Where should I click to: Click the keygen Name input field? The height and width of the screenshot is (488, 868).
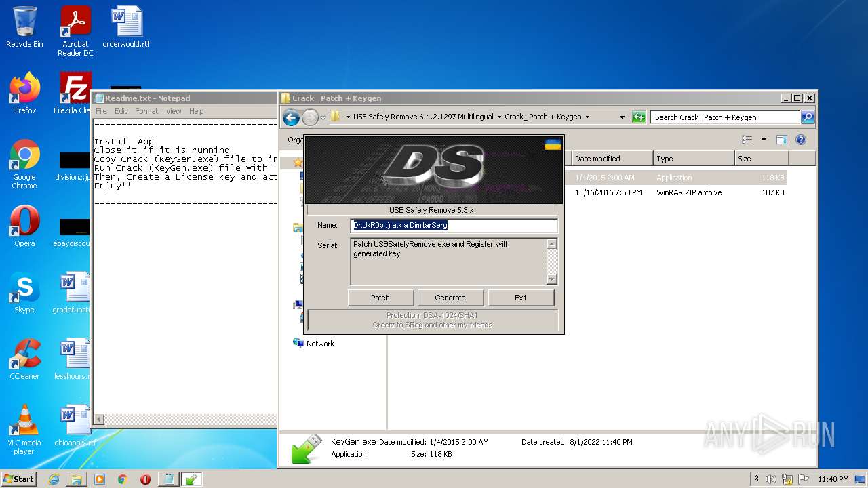pos(454,225)
